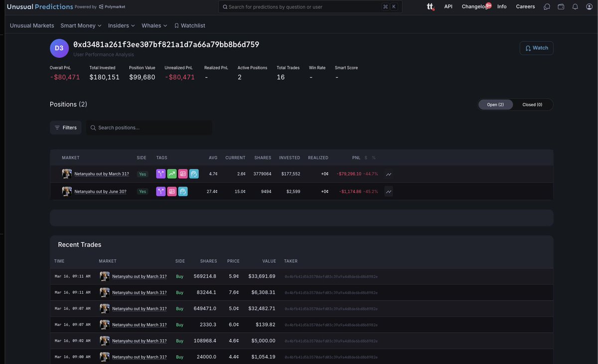Expand the Insiders dropdown menu

(122, 25)
